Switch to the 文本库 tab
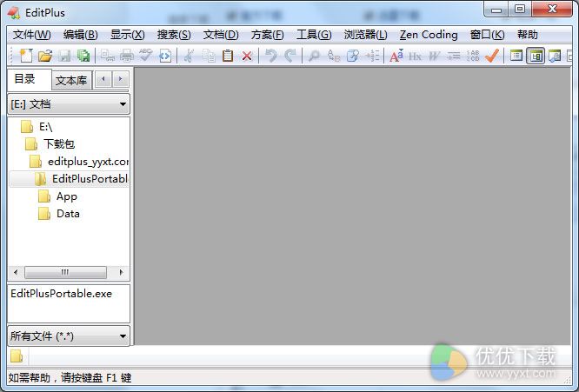 pyautogui.click(x=71, y=81)
